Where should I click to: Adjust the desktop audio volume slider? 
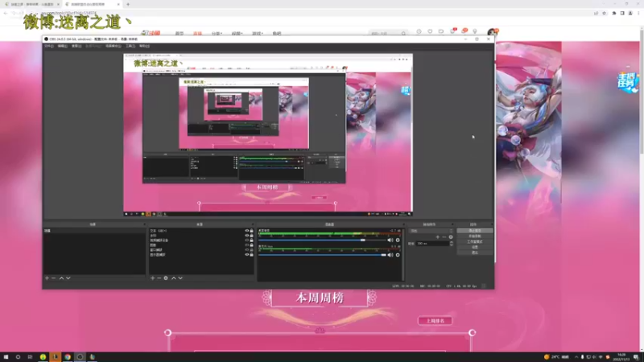[323, 240]
